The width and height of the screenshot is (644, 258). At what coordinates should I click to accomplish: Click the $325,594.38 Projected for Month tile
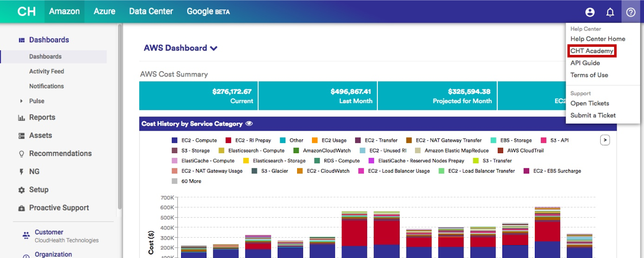(x=438, y=96)
